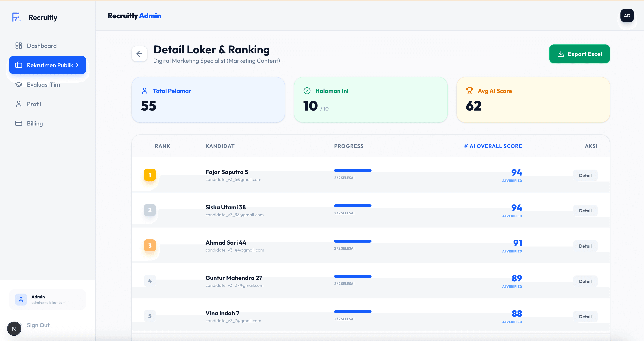Open Detail for Guntur Mahendra 27
The image size is (644, 341).
point(585,281)
